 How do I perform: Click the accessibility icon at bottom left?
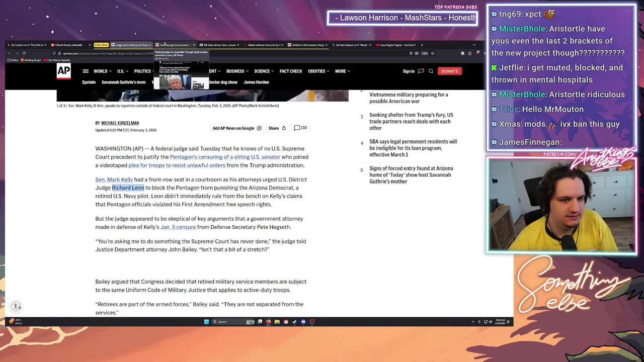(16, 306)
